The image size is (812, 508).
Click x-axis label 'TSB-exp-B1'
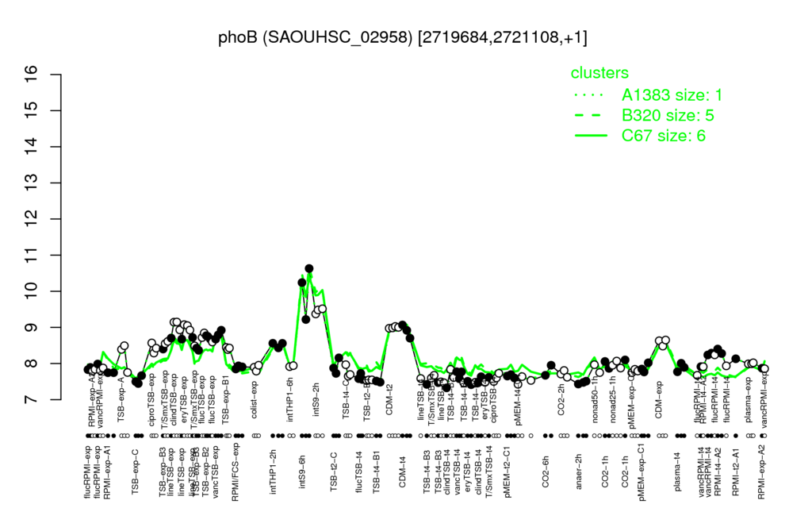[x=225, y=401]
